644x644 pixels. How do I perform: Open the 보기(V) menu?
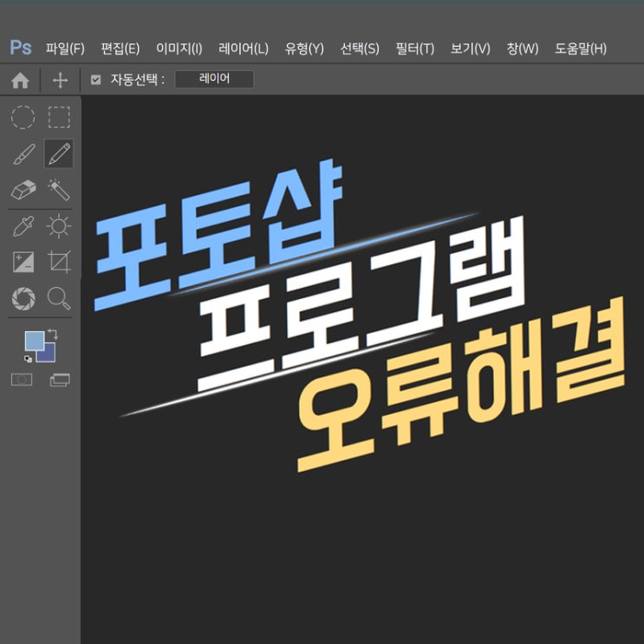pos(471,49)
